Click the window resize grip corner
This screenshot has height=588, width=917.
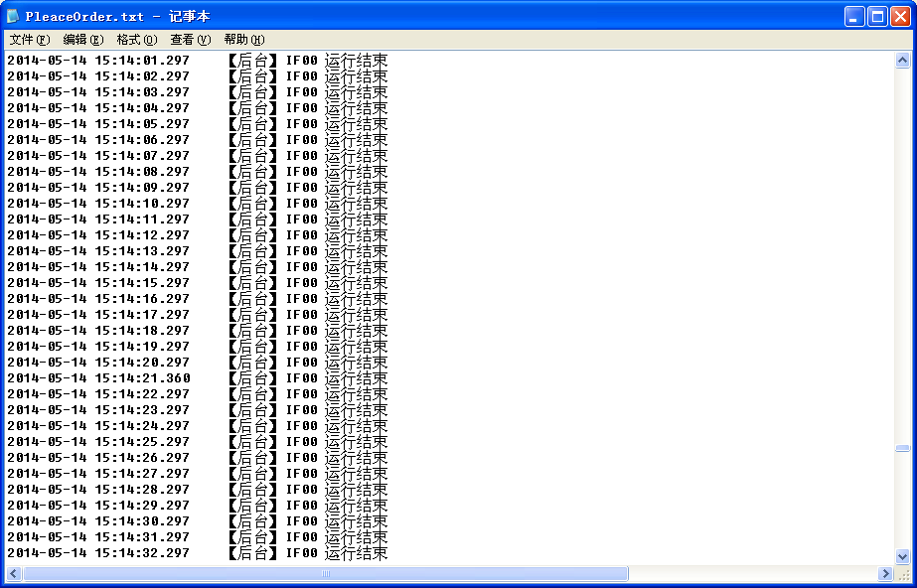point(902,574)
